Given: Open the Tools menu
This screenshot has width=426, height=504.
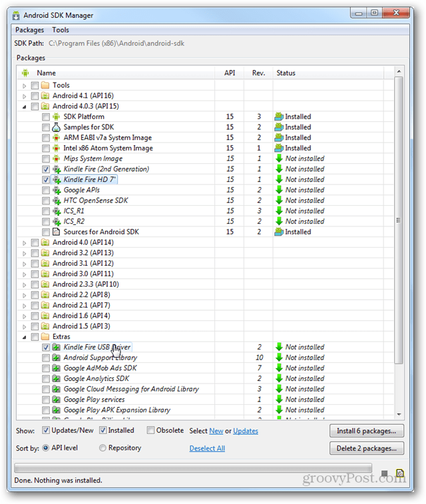Looking at the screenshot, I should (x=61, y=30).
